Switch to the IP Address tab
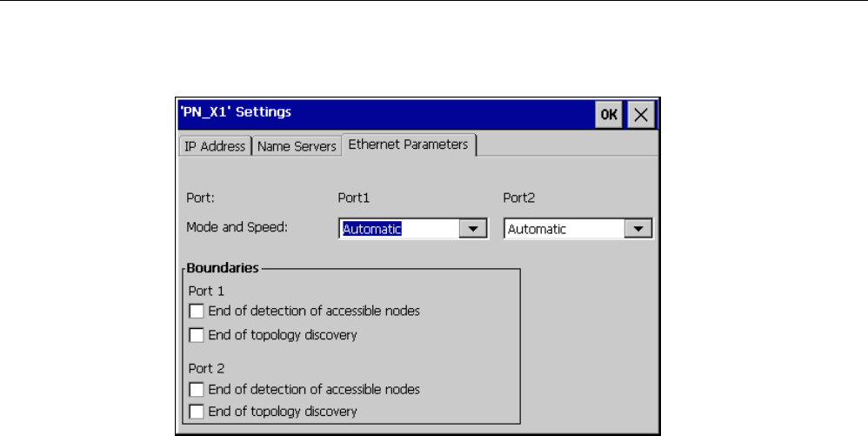This screenshot has width=868, height=436. pos(216,147)
